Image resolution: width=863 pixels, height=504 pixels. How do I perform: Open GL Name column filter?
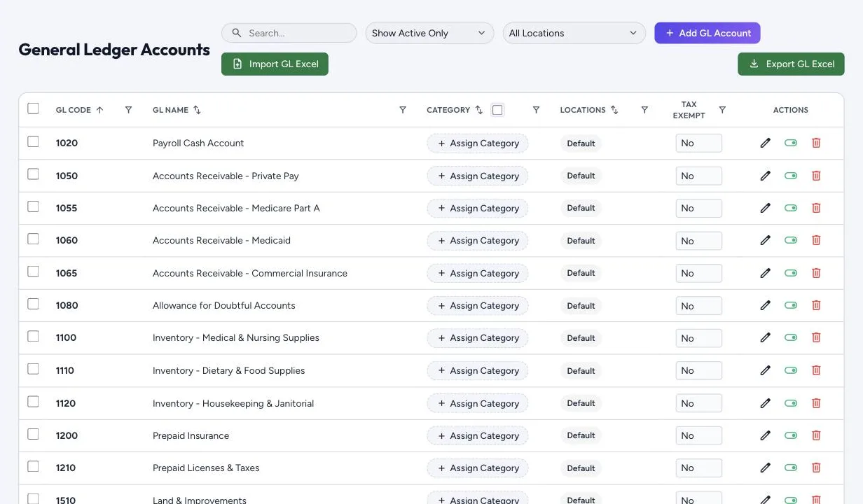403,110
